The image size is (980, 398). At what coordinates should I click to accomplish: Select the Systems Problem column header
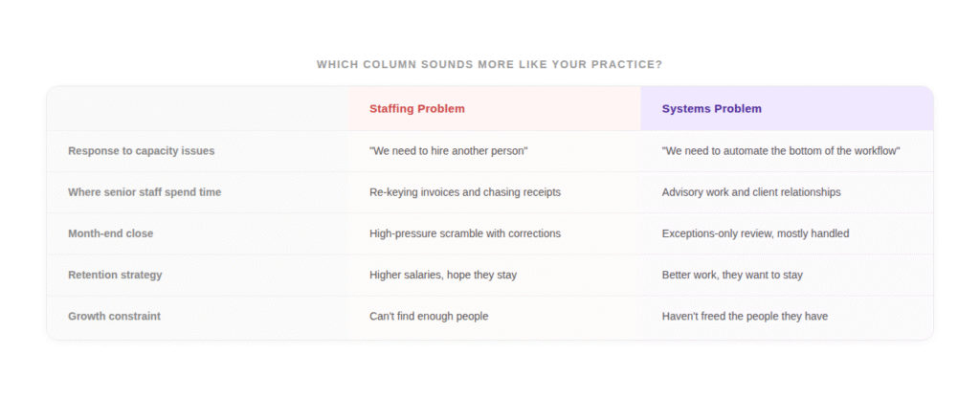pyautogui.click(x=712, y=108)
